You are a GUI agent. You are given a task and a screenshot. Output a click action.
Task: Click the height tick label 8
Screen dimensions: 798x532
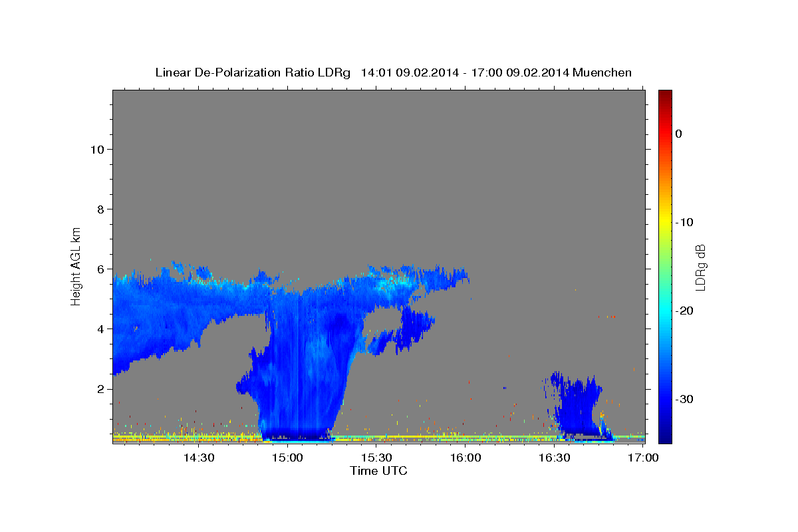point(100,209)
